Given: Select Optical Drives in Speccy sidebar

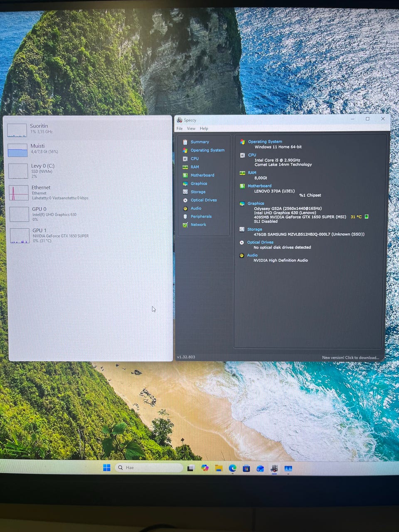Looking at the screenshot, I should [204, 200].
